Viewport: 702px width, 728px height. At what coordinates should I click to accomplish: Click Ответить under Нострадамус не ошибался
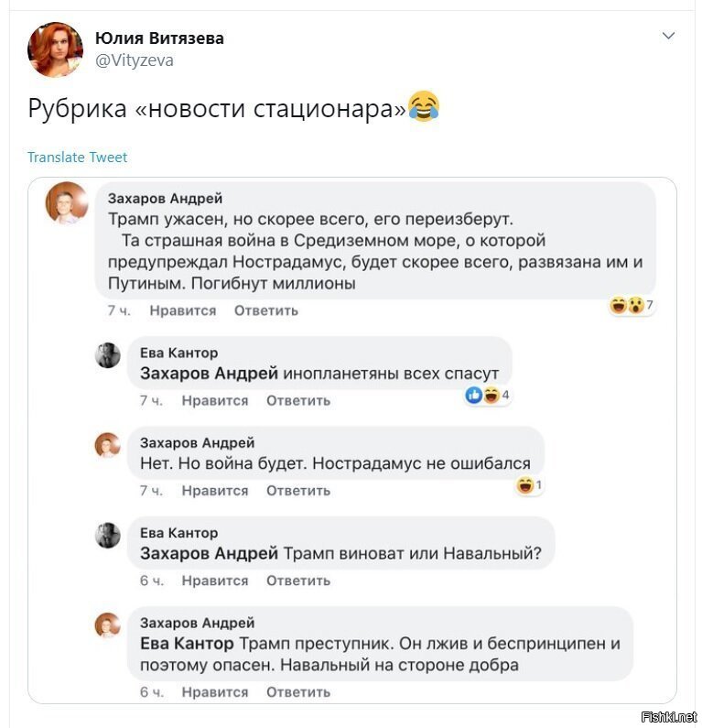pos(298,491)
